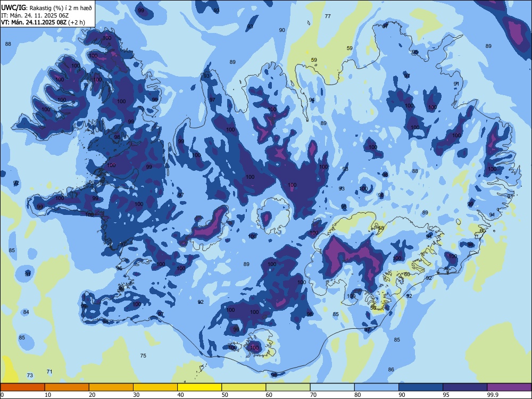Click the legend label '50'

point(225,395)
